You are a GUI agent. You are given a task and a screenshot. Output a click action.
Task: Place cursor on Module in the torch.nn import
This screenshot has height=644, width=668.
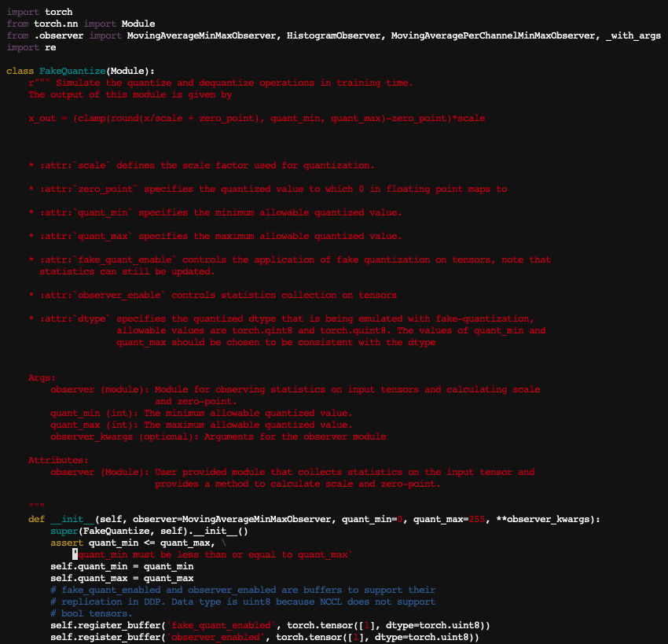[x=138, y=24]
